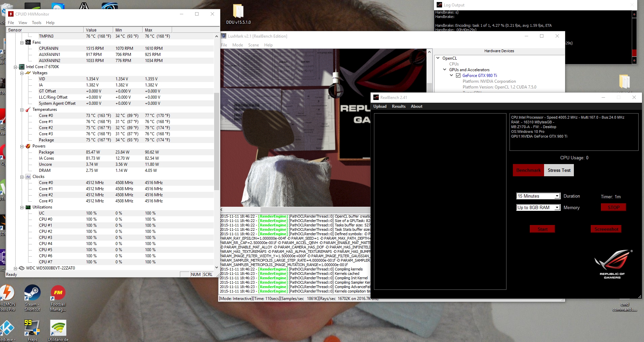The width and height of the screenshot is (644, 342).
Task: Click the LuxMark render view scroll up arrow
Action: (x=430, y=52)
